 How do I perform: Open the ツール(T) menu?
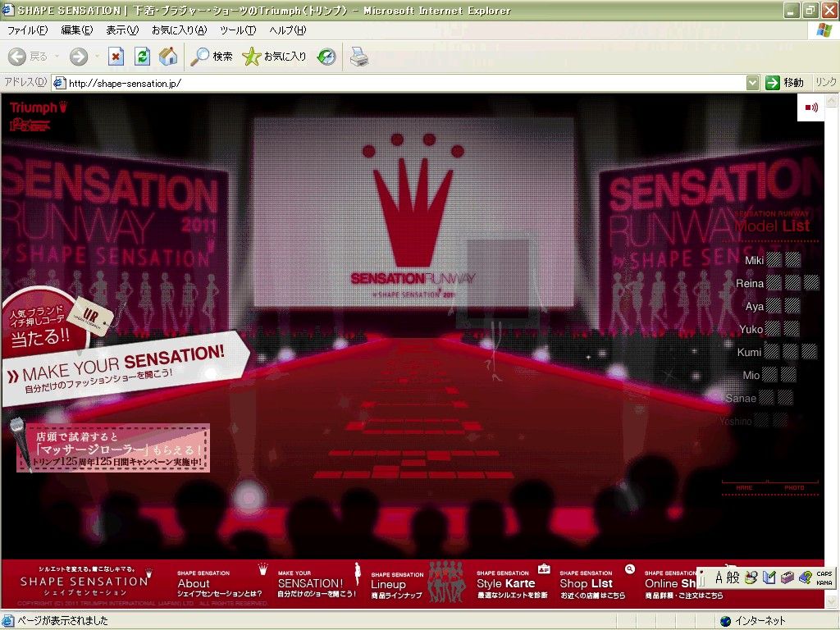tap(238, 30)
